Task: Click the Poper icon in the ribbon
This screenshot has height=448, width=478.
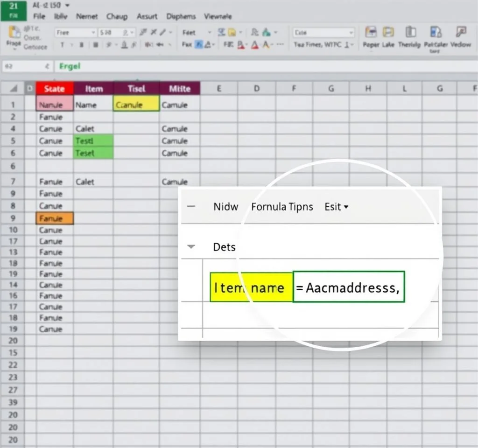Action: 371,32
